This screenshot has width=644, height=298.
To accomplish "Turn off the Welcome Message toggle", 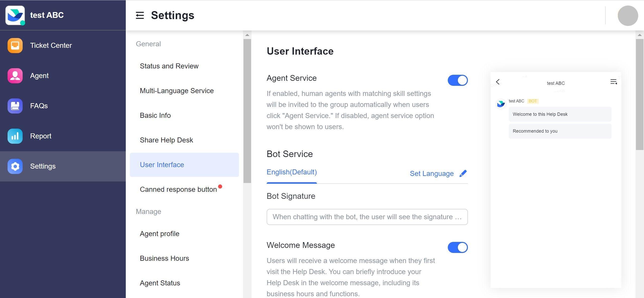I will (458, 247).
